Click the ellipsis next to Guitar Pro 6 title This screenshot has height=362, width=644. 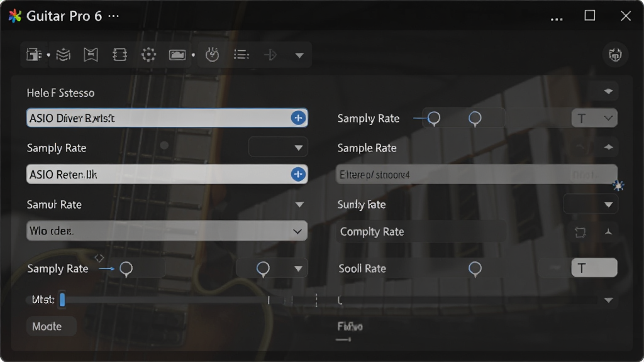click(x=113, y=16)
